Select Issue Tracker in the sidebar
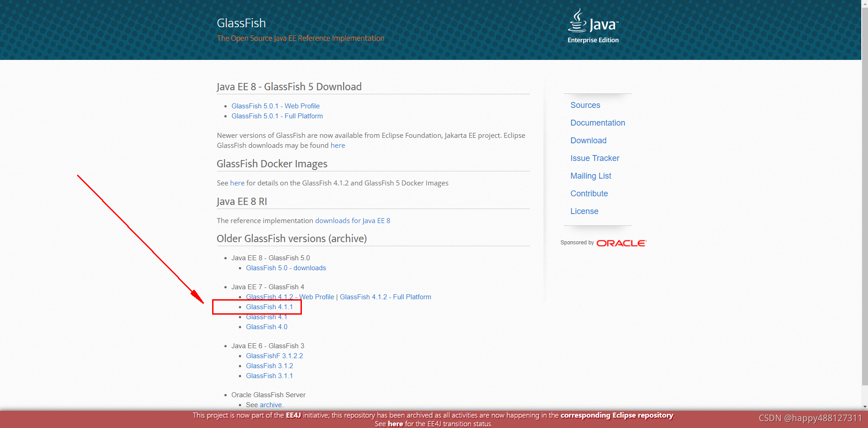868x428 pixels. point(595,158)
